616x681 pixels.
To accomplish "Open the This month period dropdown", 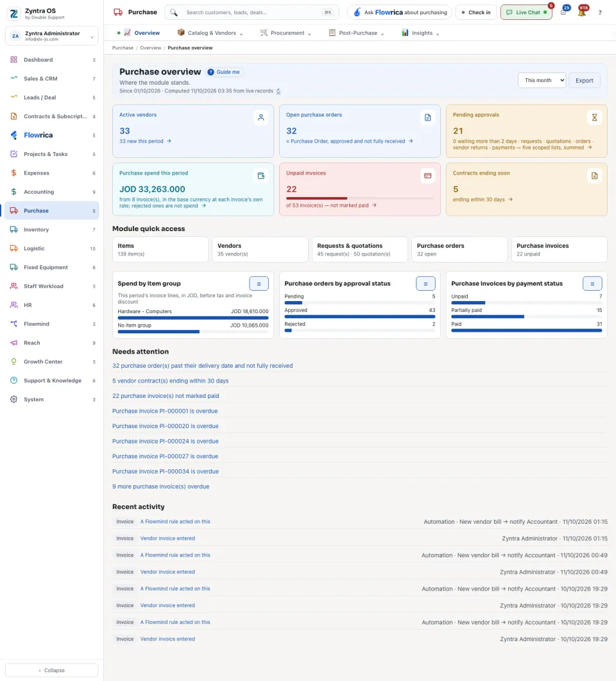I will (x=542, y=80).
